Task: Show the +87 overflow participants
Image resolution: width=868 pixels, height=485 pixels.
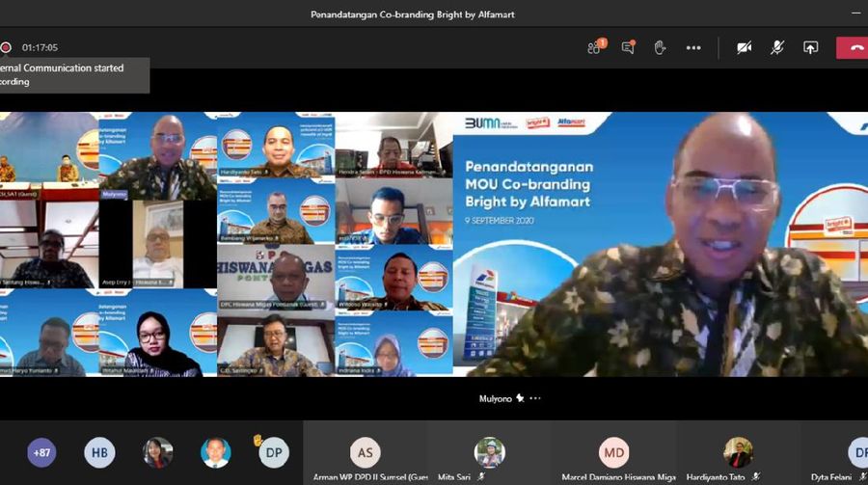Action: (x=41, y=452)
